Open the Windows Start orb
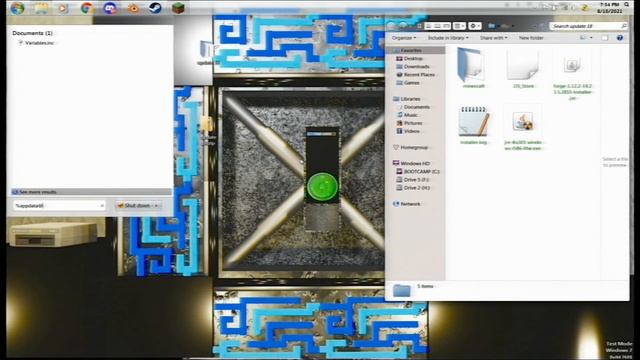The width and height of the screenshot is (640, 360). pyautogui.click(x=17, y=8)
